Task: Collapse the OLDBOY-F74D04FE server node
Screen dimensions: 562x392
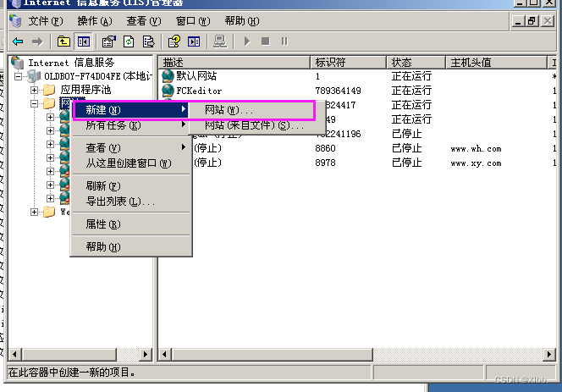Action: coord(18,76)
